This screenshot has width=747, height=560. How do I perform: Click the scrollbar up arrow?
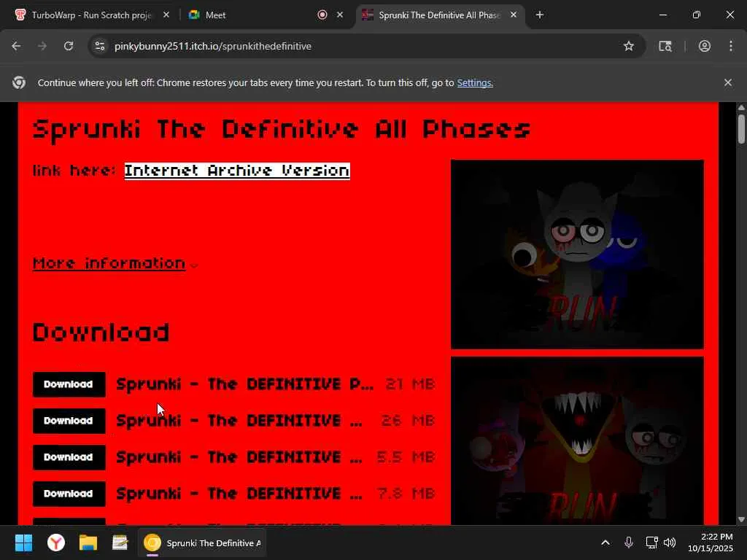point(741,108)
